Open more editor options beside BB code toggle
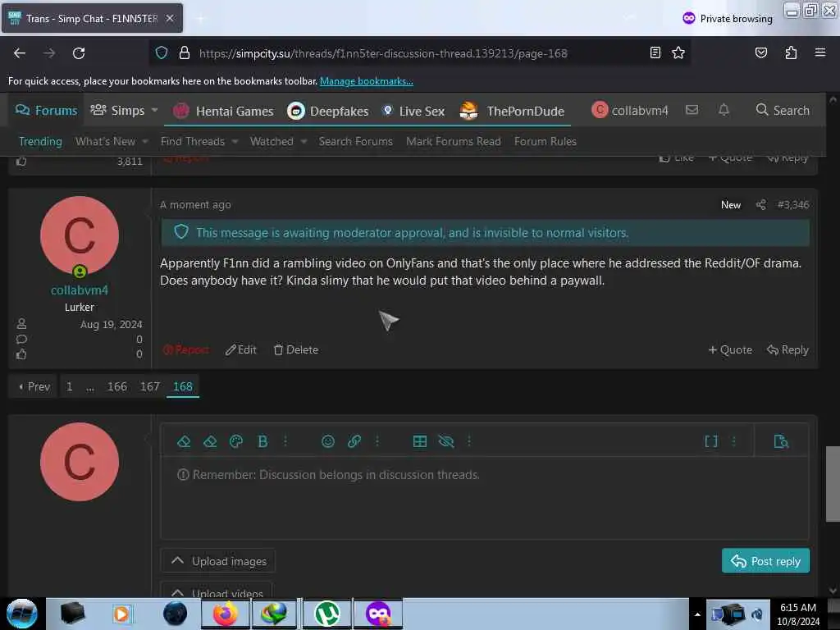Screen dimensions: 840x630 click(734, 441)
